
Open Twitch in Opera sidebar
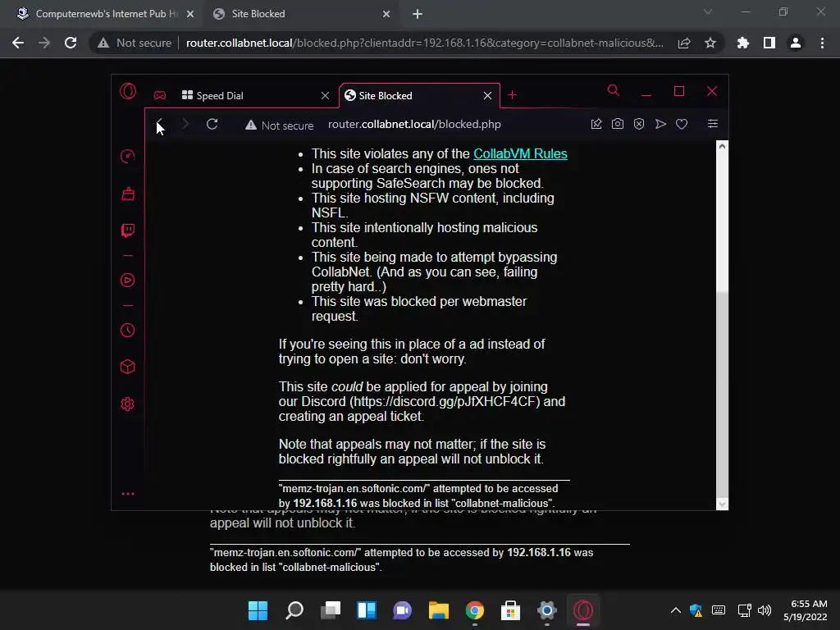(x=127, y=231)
